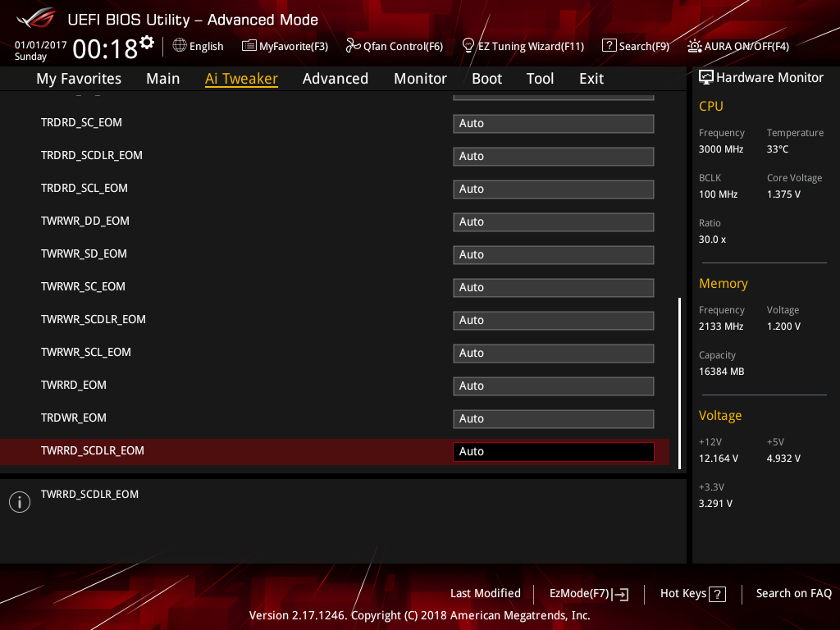Go to the Monitor tab

point(420,79)
